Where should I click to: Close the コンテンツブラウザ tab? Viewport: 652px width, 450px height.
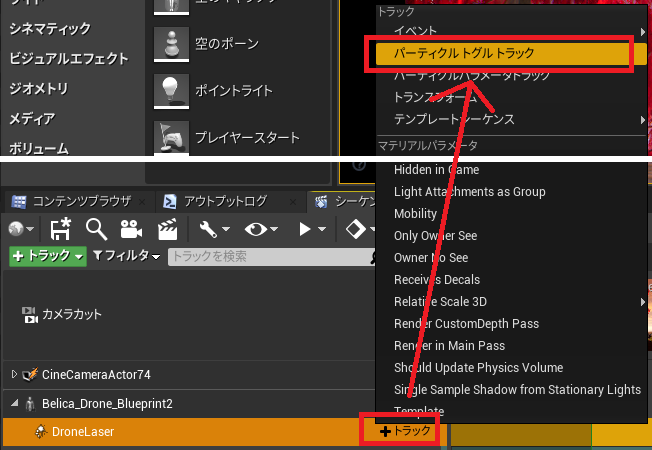(x=142, y=202)
